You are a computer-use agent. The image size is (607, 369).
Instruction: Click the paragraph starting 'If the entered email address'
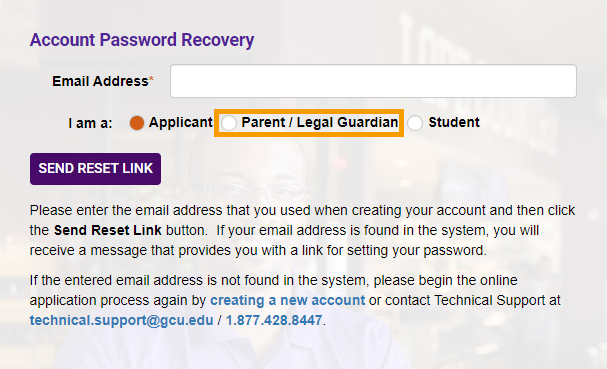(295, 300)
